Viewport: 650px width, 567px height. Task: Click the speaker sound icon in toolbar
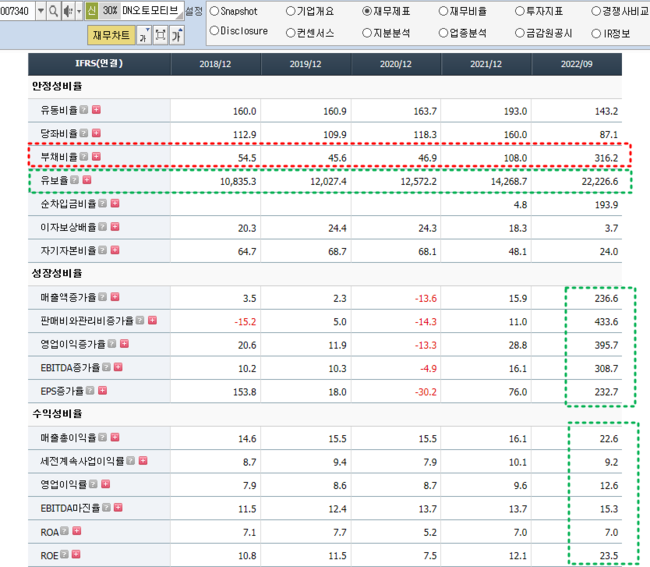tap(68, 11)
